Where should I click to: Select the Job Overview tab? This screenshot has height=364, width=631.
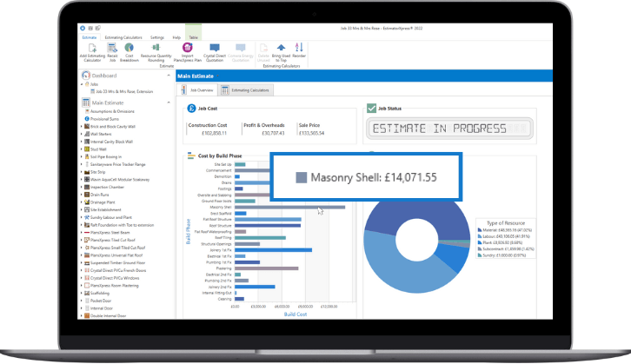click(199, 90)
